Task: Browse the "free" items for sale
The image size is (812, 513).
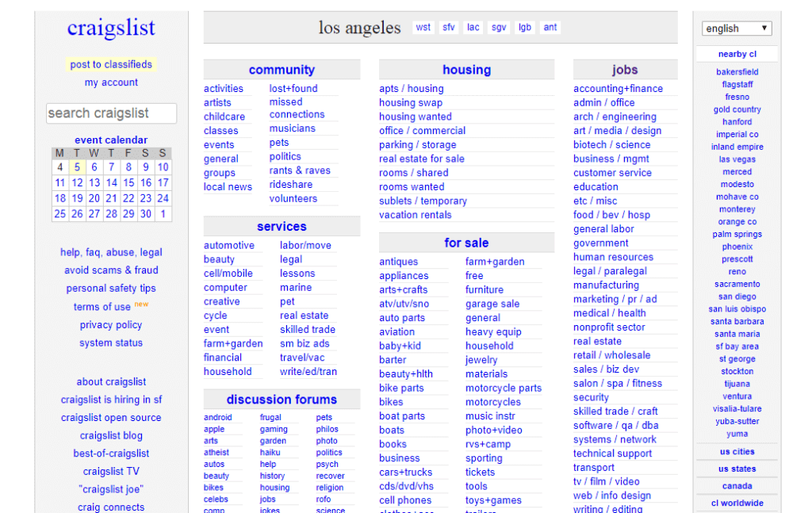Action: 473,275
